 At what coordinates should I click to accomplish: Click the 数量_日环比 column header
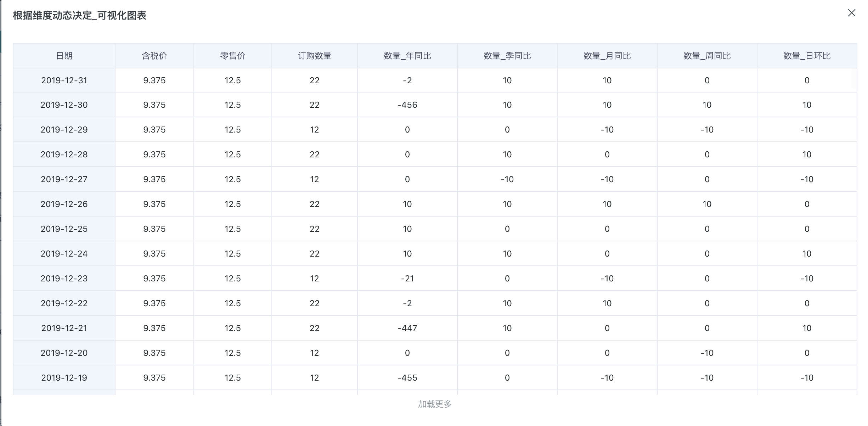[x=807, y=56]
